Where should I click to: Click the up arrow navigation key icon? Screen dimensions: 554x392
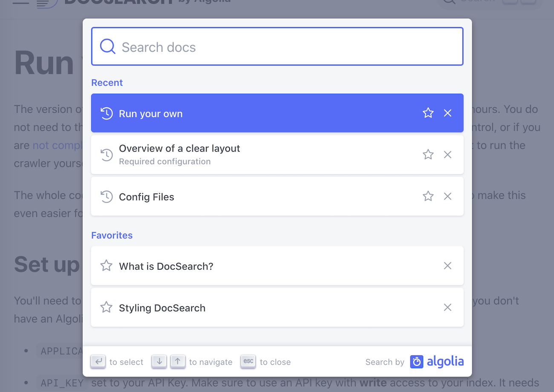pyautogui.click(x=178, y=361)
